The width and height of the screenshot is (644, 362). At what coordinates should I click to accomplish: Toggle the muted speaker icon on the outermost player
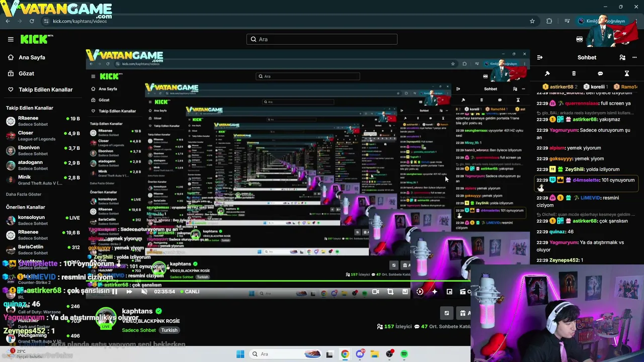click(144, 292)
